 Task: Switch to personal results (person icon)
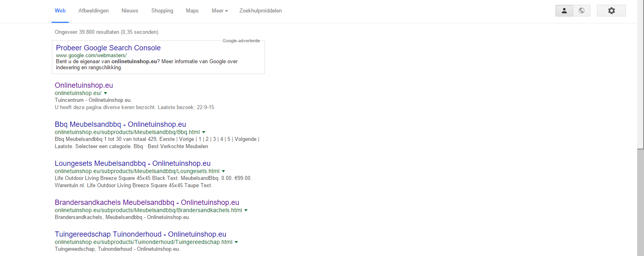coord(564,11)
